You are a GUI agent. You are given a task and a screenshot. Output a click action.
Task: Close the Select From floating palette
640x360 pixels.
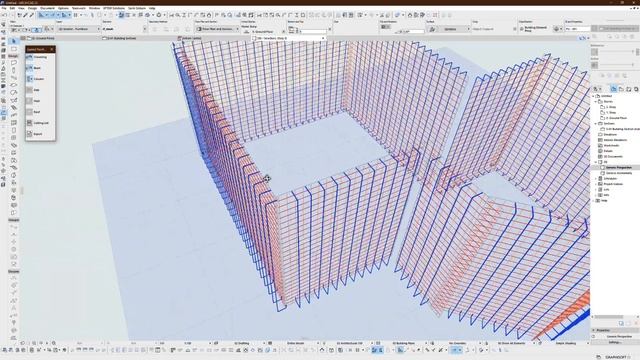[x=52, y=49]
